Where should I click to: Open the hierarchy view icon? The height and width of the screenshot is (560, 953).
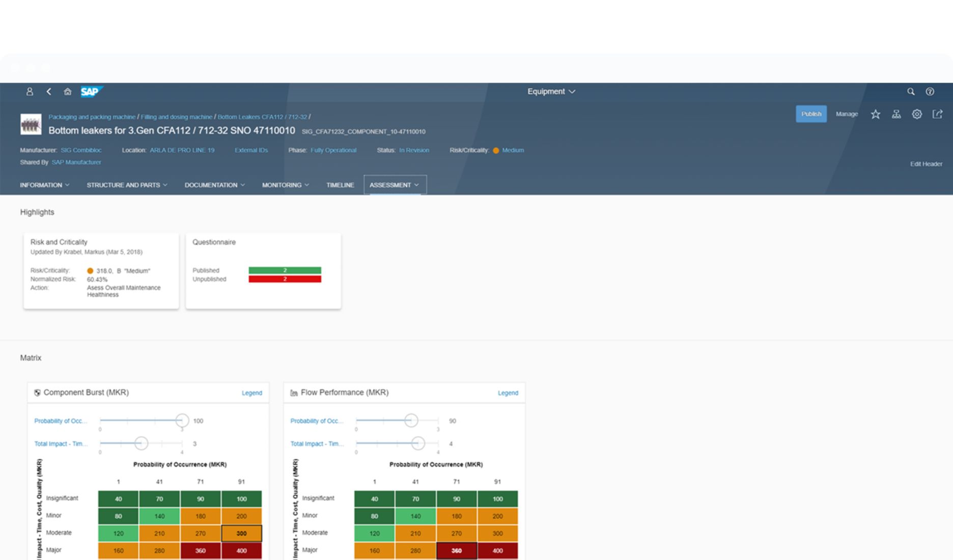point(896,114)
